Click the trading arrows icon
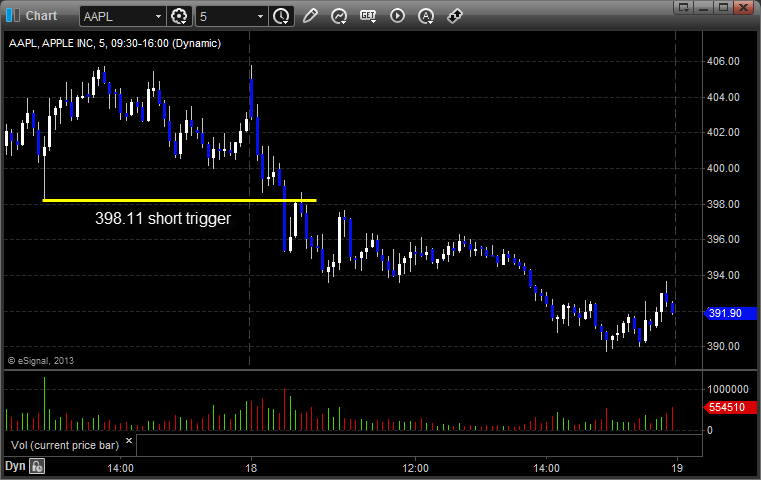761x480 pixels. (455, 16)
